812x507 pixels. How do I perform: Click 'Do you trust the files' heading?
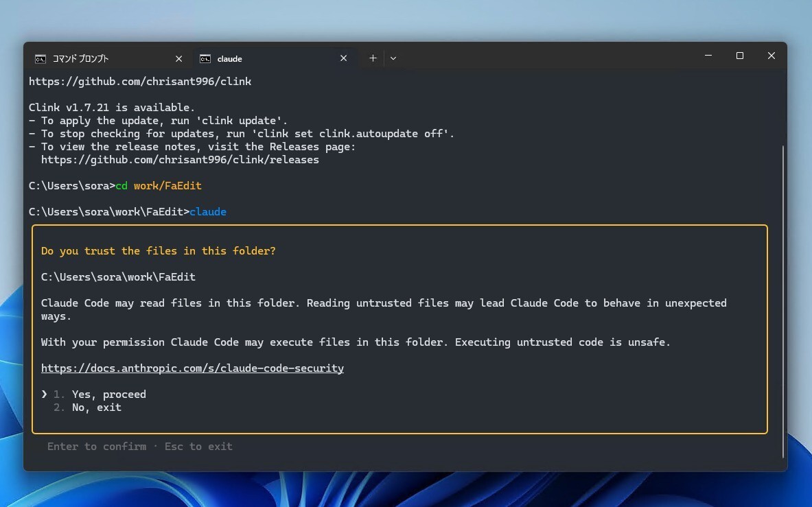pos(158,250)
